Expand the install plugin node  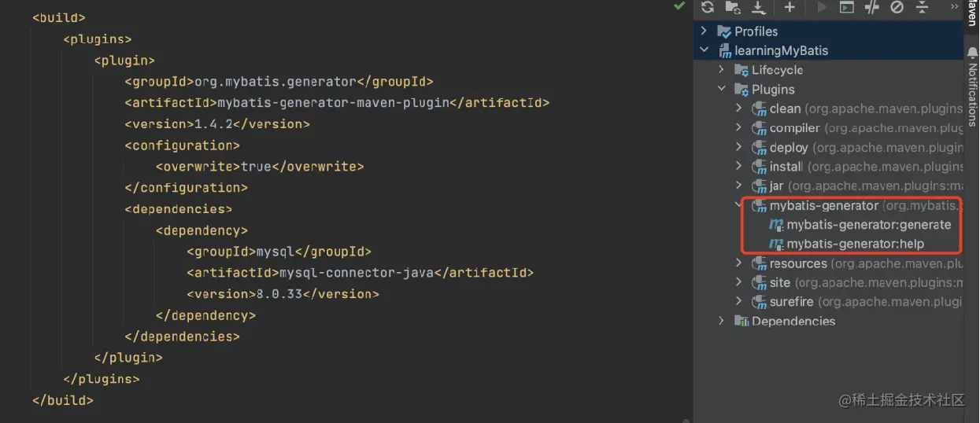click(x=738, y=166)
